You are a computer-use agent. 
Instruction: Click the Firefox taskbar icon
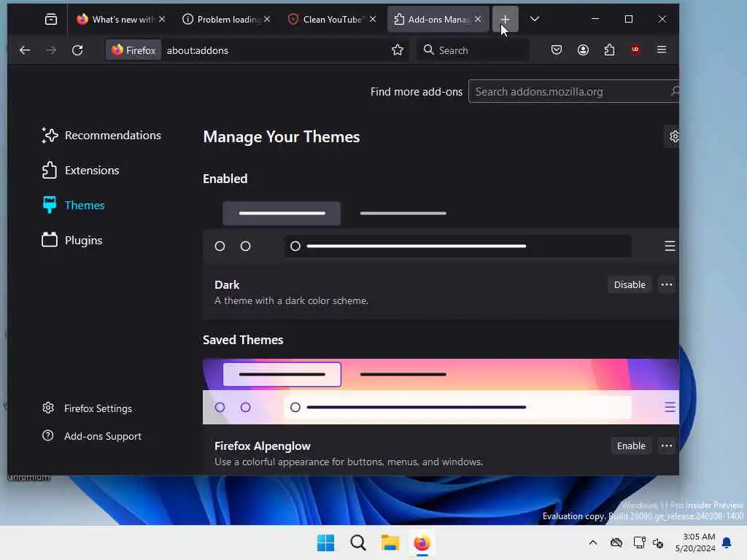click(422, 542)
